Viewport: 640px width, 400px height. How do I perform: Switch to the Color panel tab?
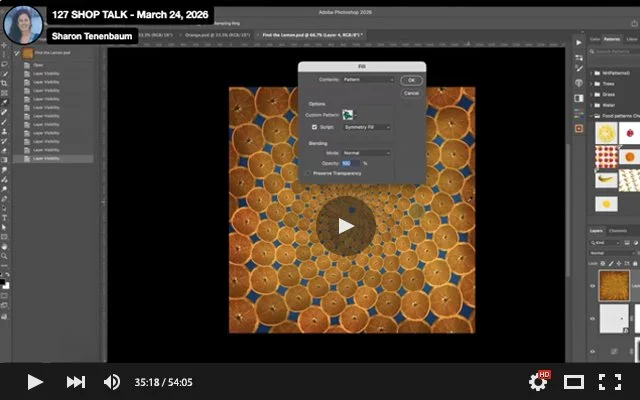595,39
